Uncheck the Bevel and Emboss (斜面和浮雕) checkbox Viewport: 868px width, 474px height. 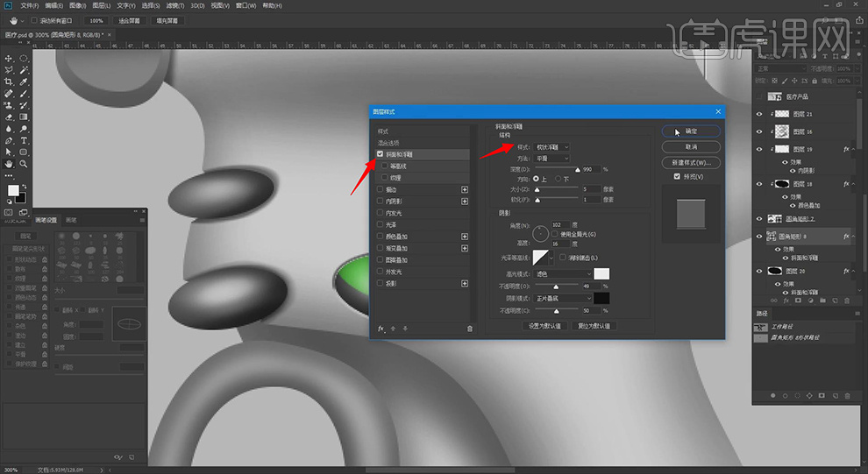[x=380, y=154]
